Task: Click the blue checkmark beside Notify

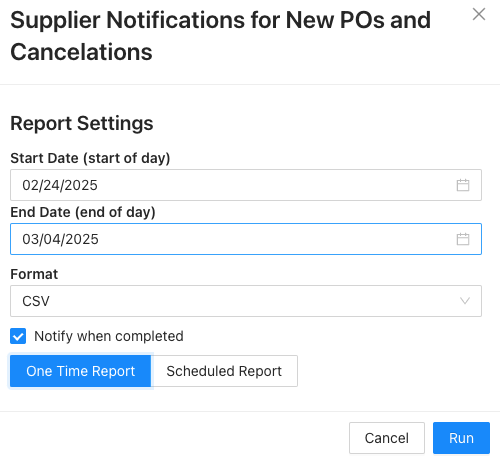Action: point(18,336)
